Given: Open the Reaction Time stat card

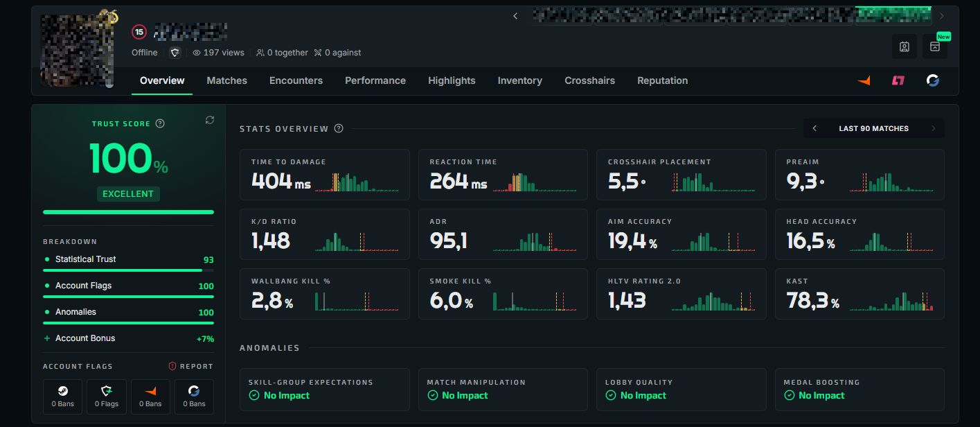Looking at the screenshot, I should click(503, 175).
